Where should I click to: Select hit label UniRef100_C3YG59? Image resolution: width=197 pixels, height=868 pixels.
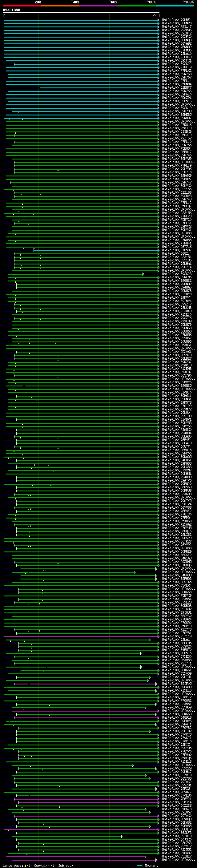(177, 708)
